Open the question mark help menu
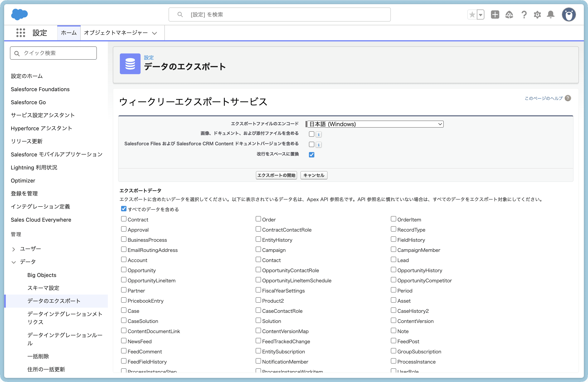Screen dimensions: 588x382 [x=524, y=15]
